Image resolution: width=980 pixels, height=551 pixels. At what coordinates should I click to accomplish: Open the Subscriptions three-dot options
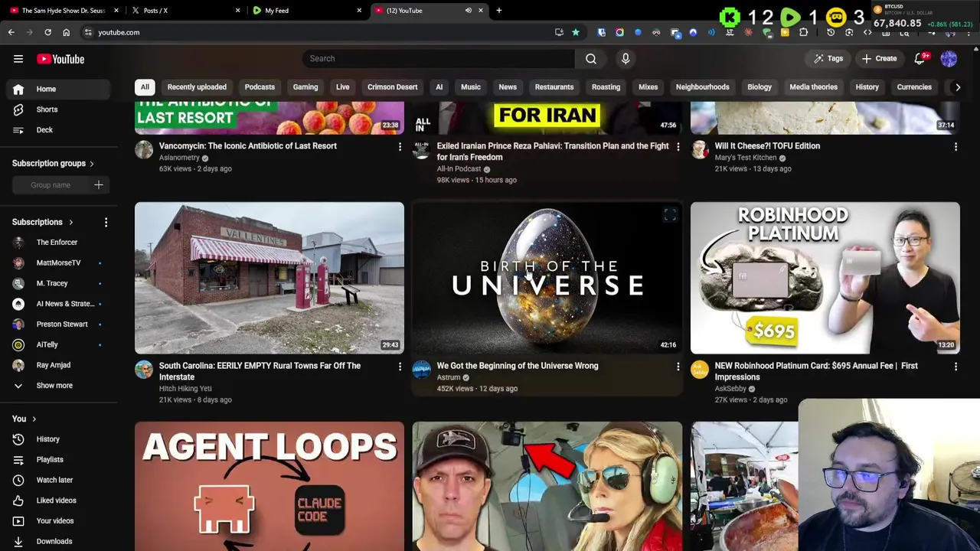click(x=106, y=222)
